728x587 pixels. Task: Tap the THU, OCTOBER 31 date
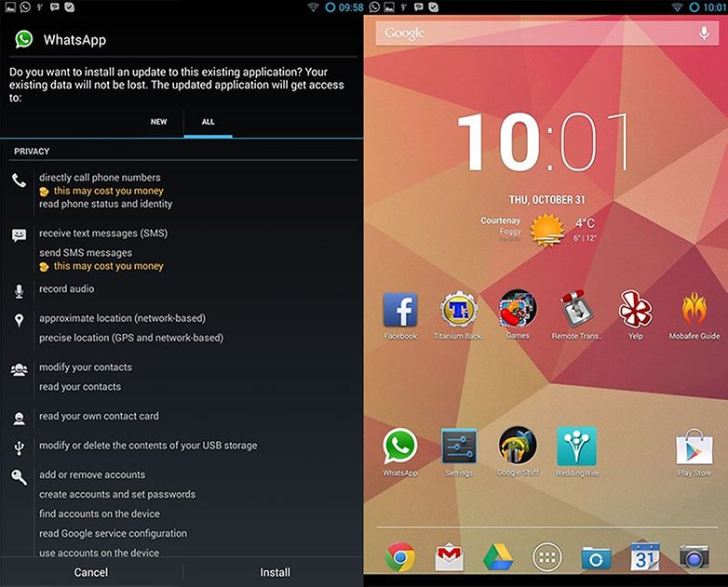546,200
